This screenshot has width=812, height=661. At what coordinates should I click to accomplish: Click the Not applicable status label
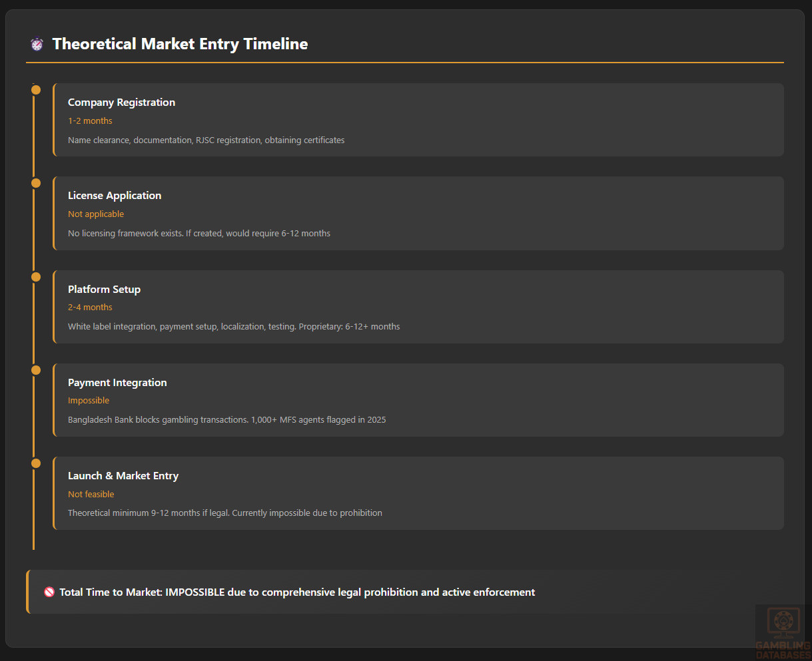tap(96, 214)
